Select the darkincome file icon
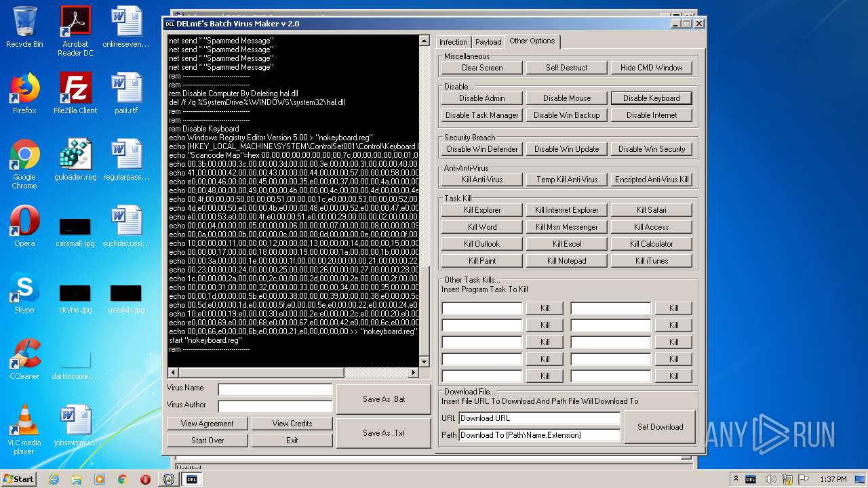 point(75,365)
